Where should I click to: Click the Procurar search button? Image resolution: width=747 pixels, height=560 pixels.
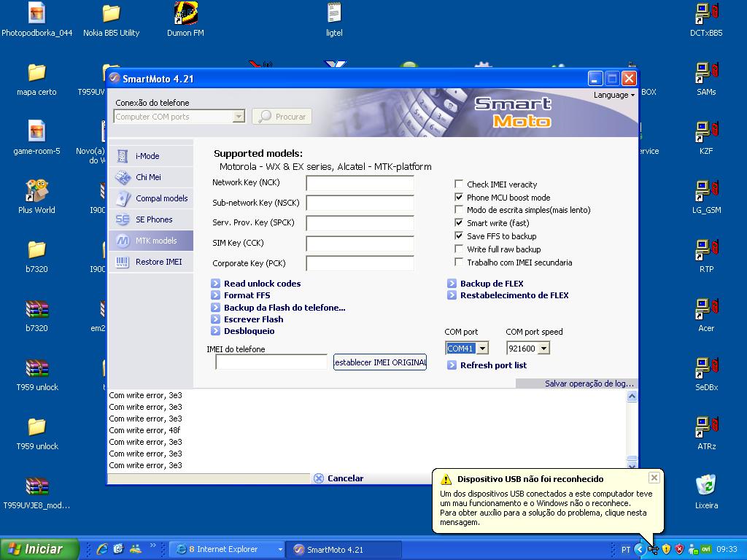point(282,117)
